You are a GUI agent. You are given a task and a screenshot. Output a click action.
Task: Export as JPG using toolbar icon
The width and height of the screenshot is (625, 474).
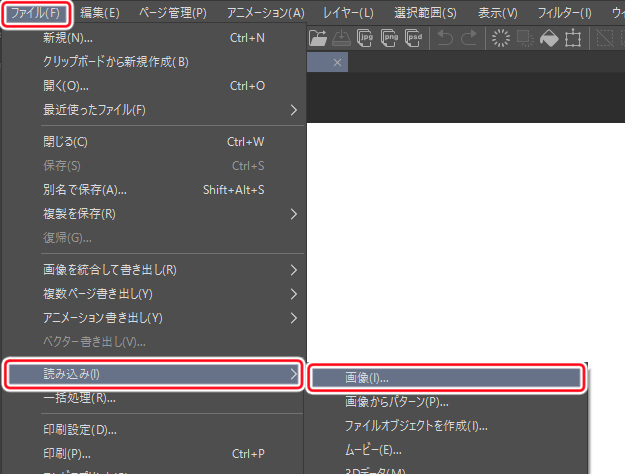pyautogui.click(x=367, y=38)
